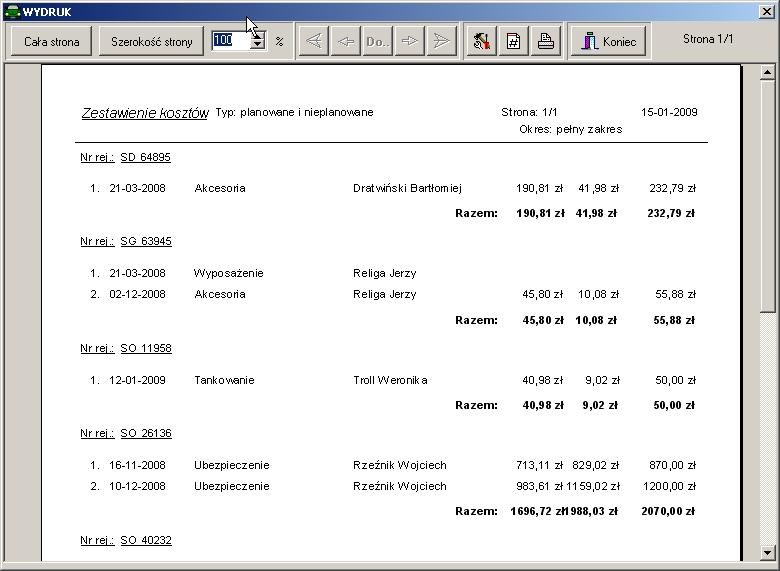Click registration number 'SO 26136'

[146, 433]
